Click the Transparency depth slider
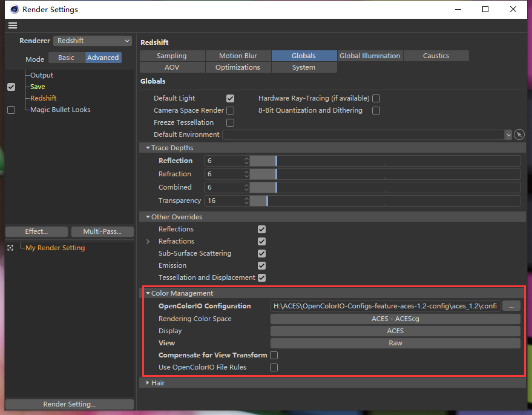This screenshot has width=532, height=415. [385, 201]
